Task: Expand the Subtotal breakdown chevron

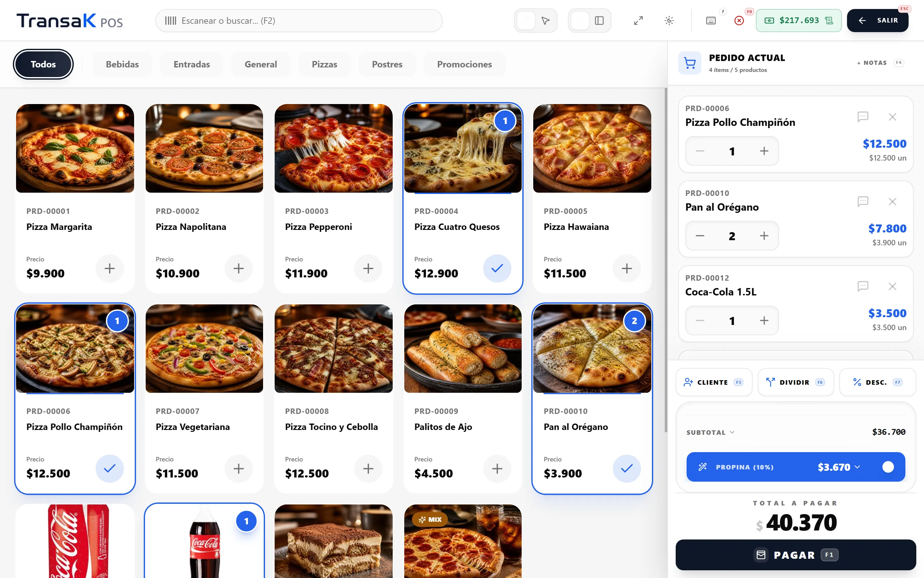Action: tap(732, 432)
